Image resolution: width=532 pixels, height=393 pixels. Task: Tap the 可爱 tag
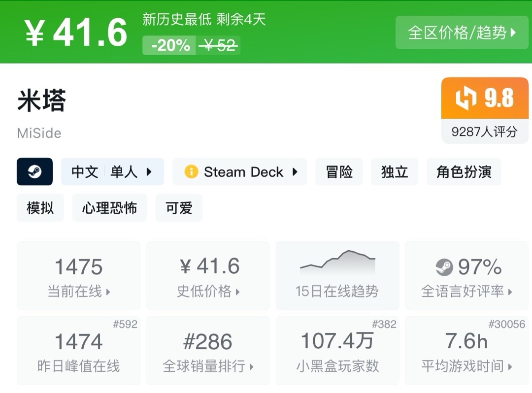(x=179, y=208)
